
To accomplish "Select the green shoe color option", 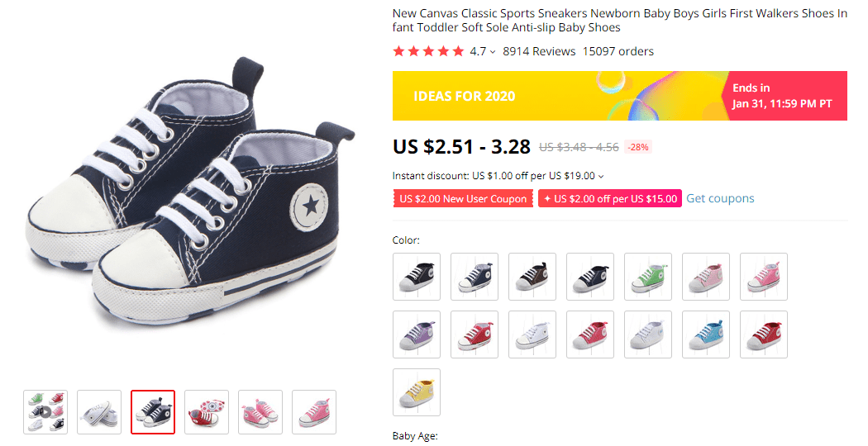I will coord(648,277).
